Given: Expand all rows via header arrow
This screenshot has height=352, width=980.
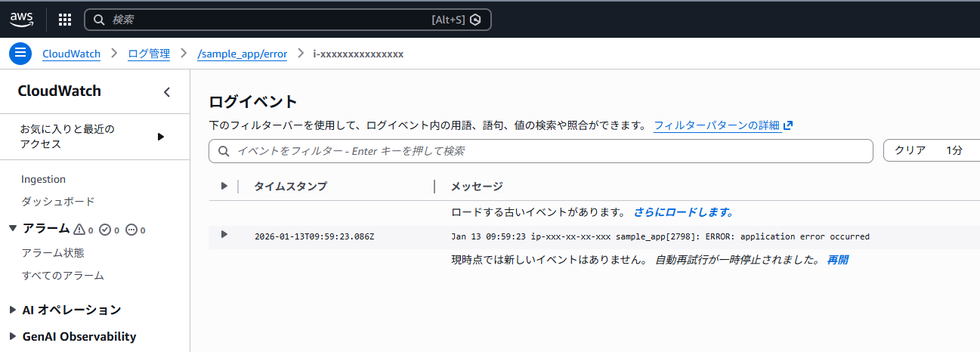Looking at the screenshot, I should [224, 186].
